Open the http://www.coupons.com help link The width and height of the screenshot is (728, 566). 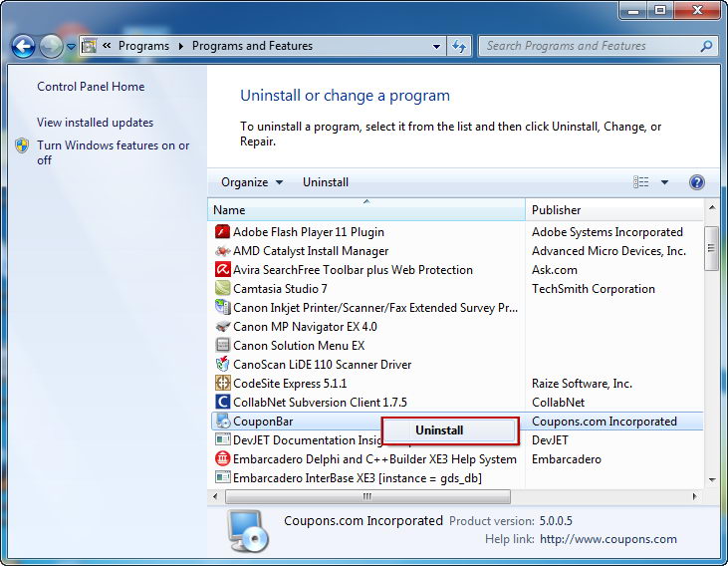(608, 539)
